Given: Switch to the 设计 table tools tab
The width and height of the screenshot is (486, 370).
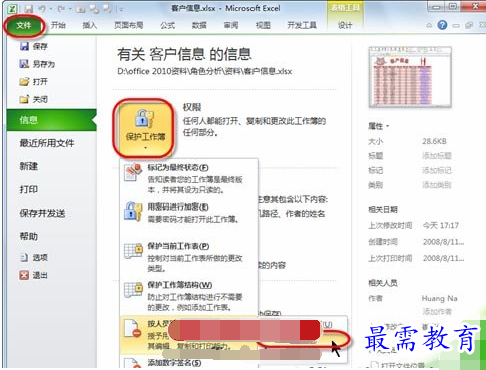Looking at the screenshot, I should tap(345, 25).
